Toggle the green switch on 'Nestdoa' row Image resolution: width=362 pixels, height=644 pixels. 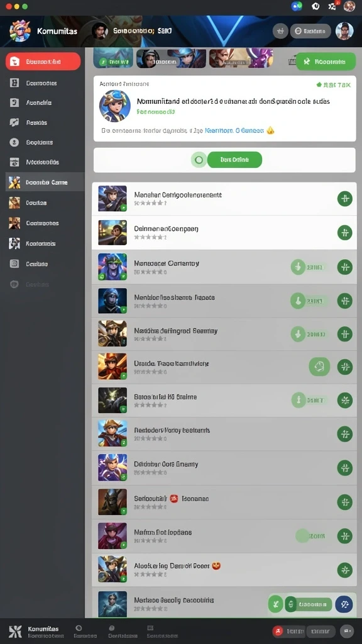click(308, 334)
